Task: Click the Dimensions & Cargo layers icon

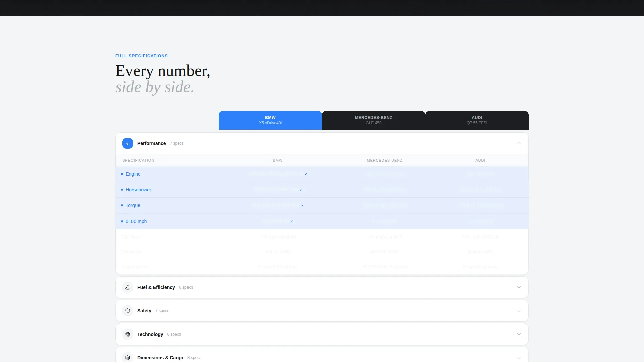Action: coord(128,358)
